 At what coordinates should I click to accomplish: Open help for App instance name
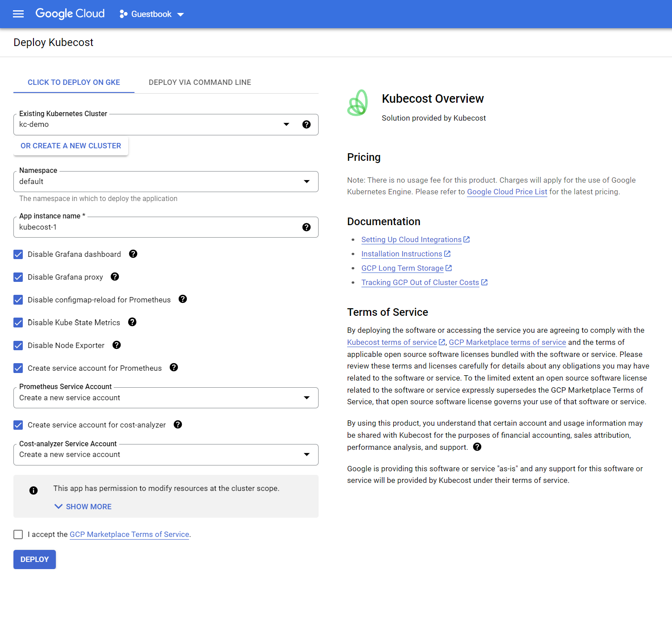tap(307, 227)
